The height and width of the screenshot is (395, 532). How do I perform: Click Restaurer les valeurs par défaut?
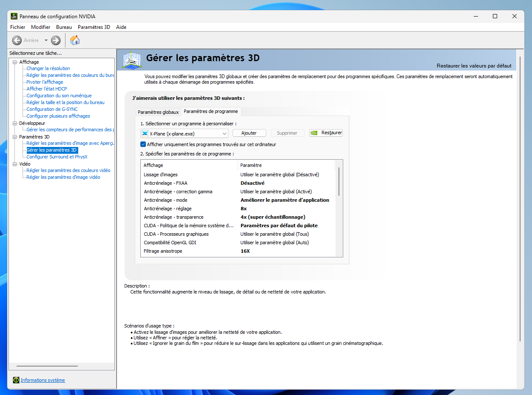474,66
